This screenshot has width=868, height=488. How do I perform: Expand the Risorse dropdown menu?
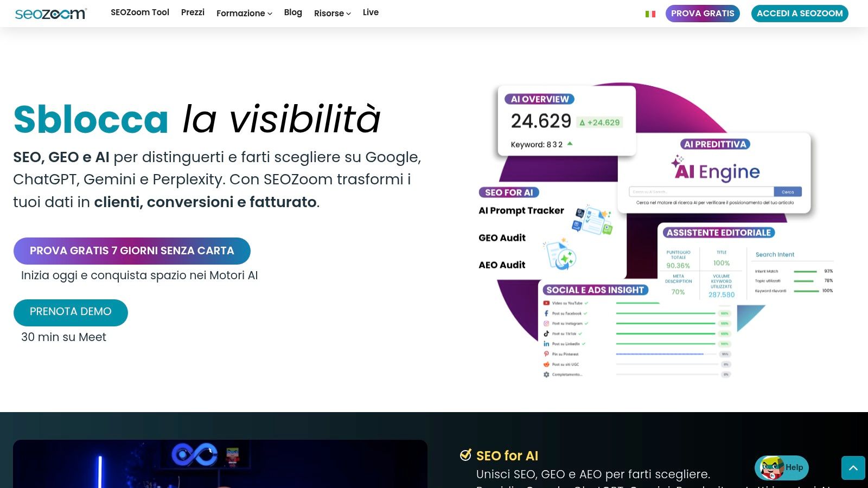(x=333, y=13)
